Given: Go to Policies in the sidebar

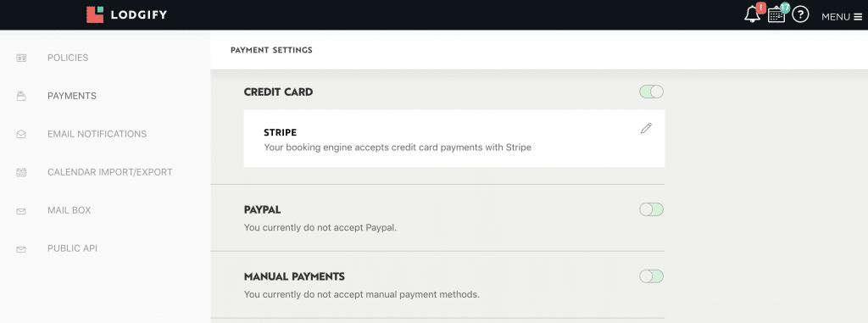Looking at the screenshot, I should coord(68,58).
